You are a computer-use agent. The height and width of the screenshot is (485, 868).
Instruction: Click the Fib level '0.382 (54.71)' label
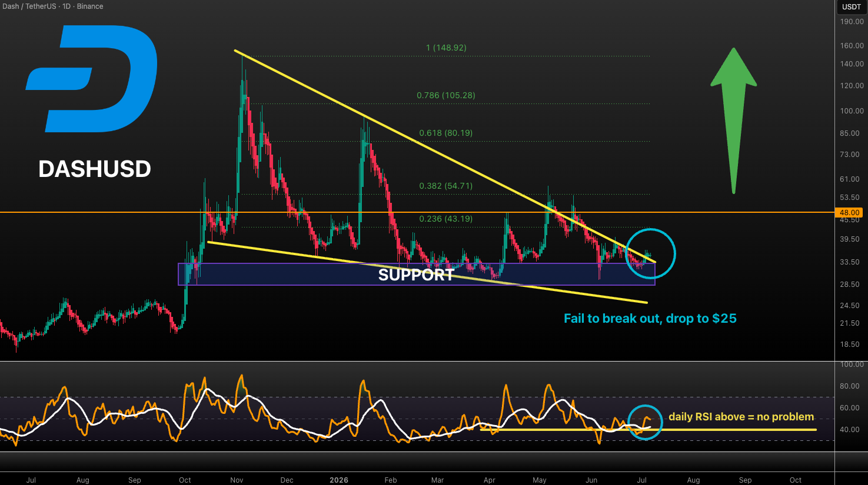point(446,186)
